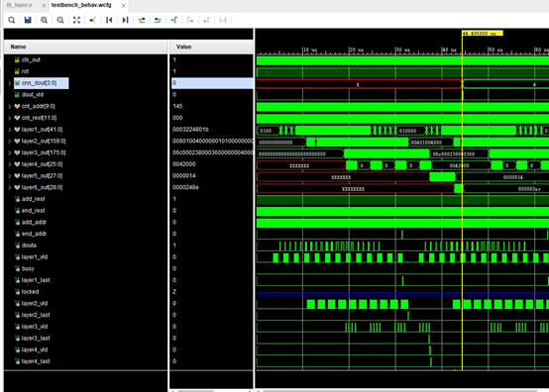The height and width of the screenshot is (392, 549).
Task: Expand the layer6_out[28:0] bus
Action: 10,187
